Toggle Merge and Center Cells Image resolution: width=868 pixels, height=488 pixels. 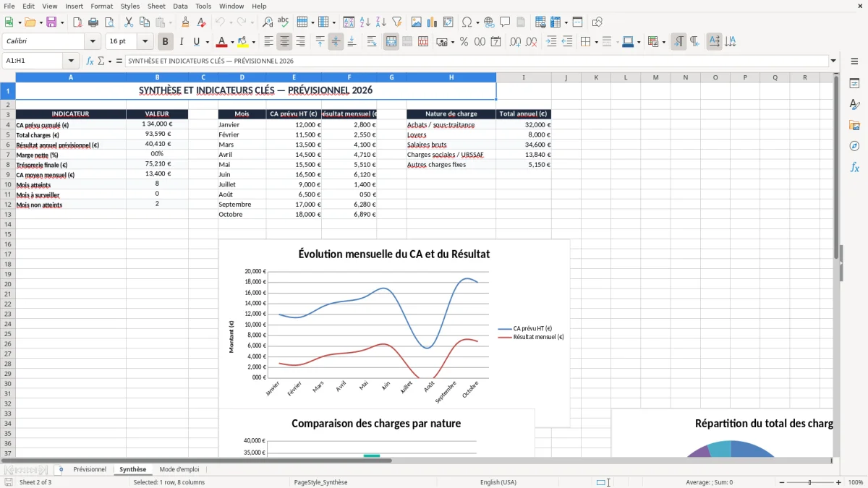pyautogui.click(x=391, y=42)
